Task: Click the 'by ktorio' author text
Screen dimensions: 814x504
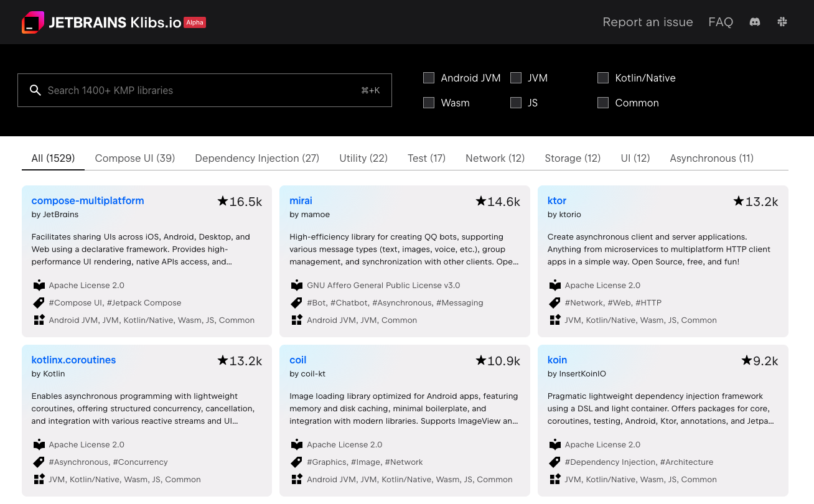Action: tap(564, 215)
